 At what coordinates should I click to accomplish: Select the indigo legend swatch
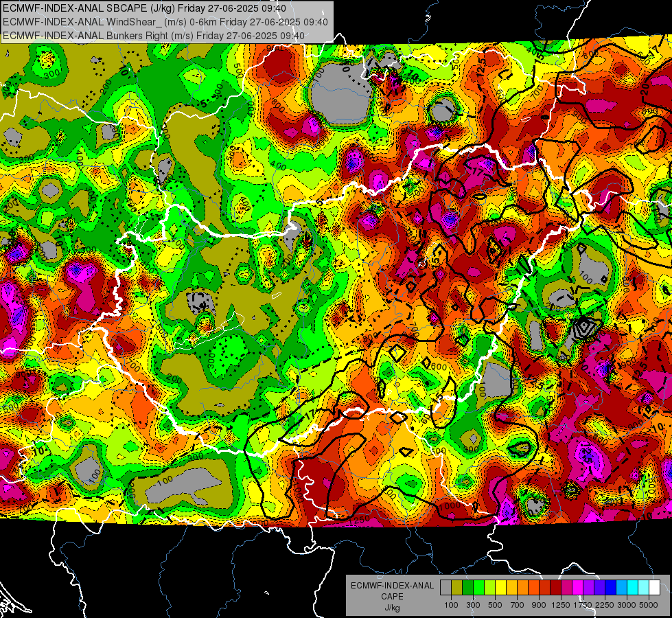pyautogui.click(x=600, y=587)
